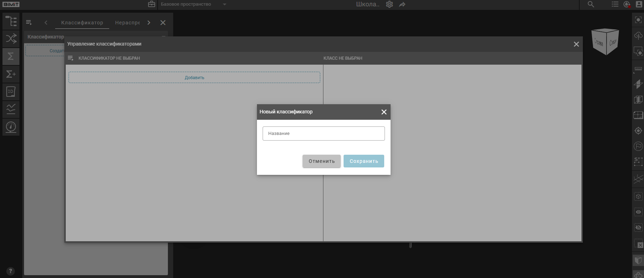Click the share arrow icon
The height and width of the screenshot is (278, 644).
pyautogui.click(x=402, y=4)
